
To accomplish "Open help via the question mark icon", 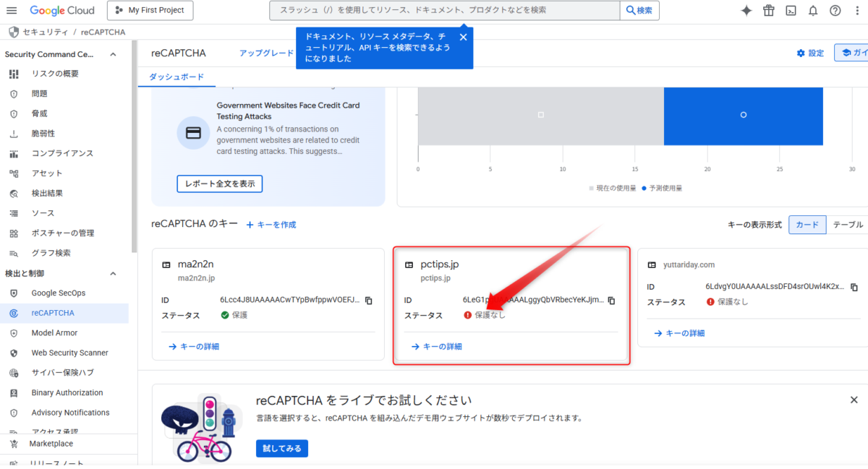I will (x=835, y=10).
